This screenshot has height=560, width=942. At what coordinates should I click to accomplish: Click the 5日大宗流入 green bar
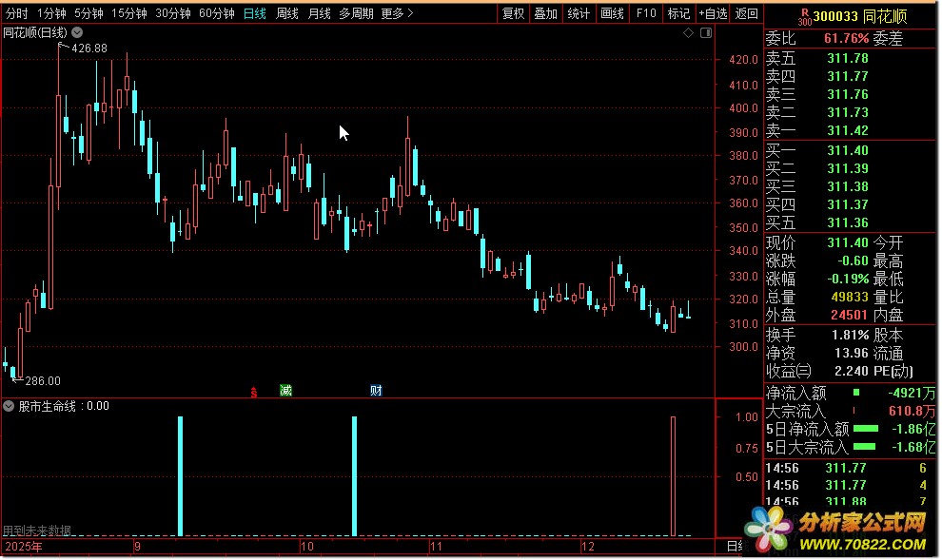coord(864,447)
